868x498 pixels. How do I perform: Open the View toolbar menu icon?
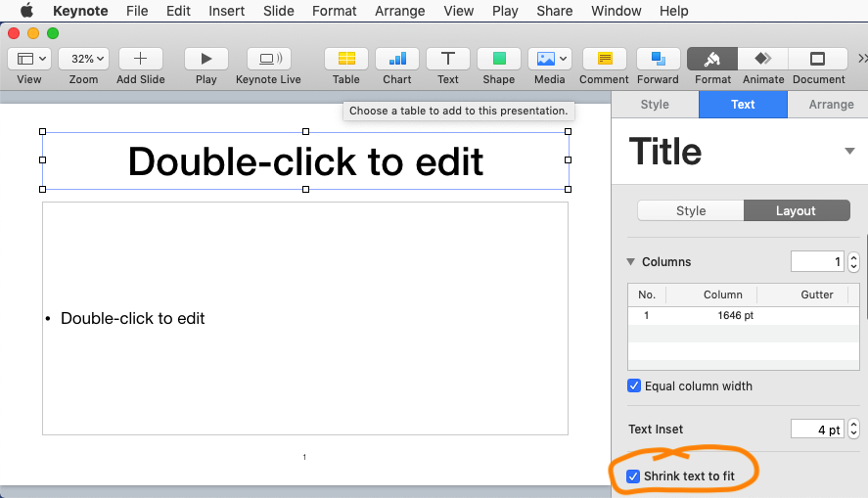pyautogui.click(x=29, y=59)
